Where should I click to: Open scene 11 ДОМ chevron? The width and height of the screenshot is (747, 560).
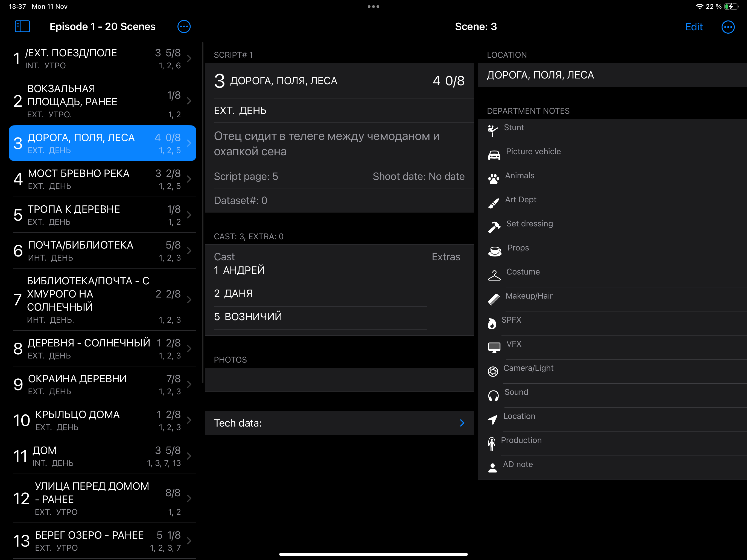click(189, 456)
